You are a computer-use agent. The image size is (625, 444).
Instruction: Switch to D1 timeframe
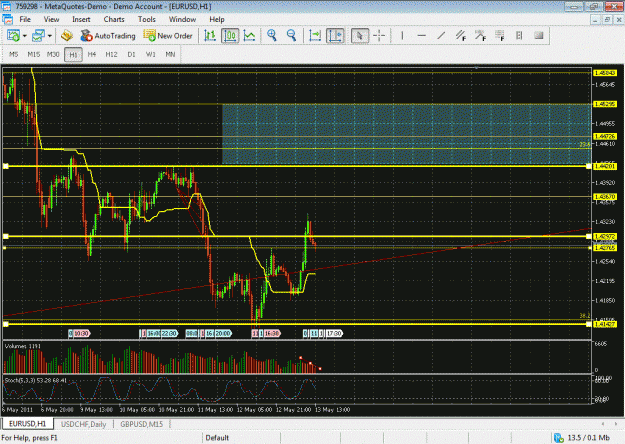point(131,55)
